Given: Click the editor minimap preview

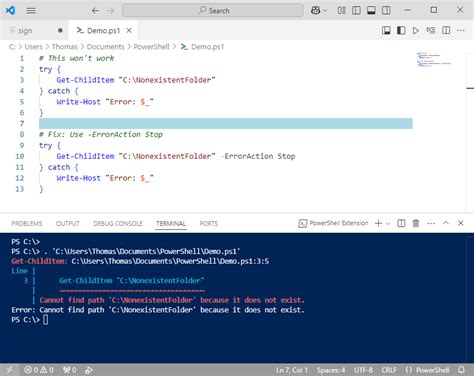Looking at the screenshot, I should [433, 60].
